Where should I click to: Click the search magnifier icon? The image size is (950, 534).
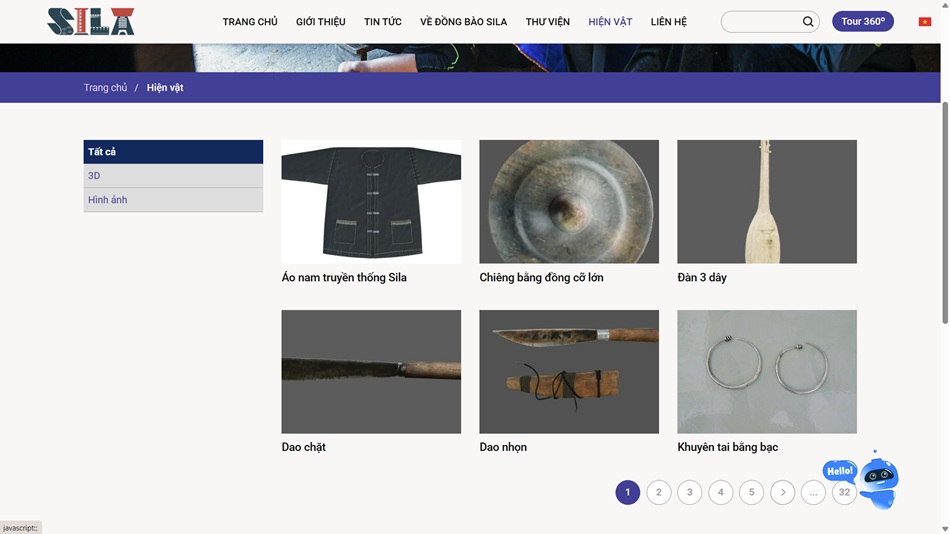(807, 22)
